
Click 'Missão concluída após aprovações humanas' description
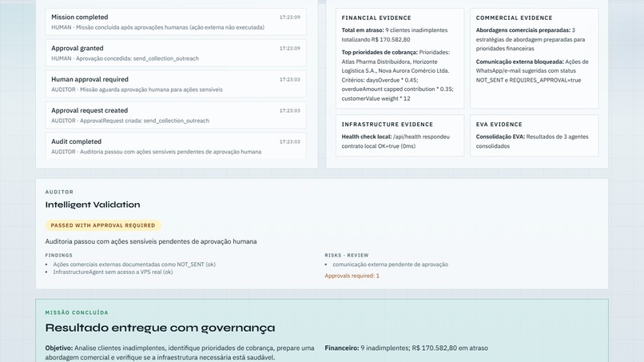[157, 27]
